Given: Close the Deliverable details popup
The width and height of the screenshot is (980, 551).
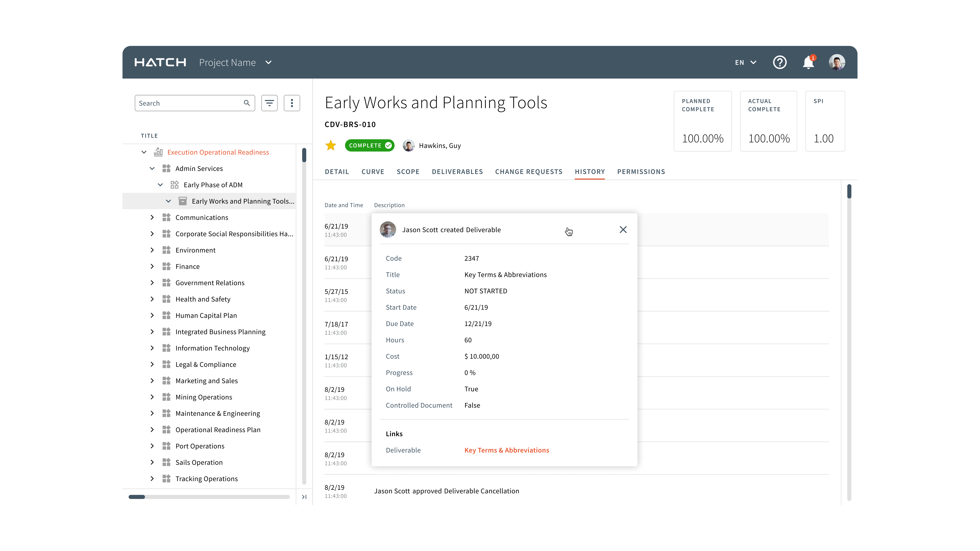Looking at the screenshot, I should (x=623, y=230).
